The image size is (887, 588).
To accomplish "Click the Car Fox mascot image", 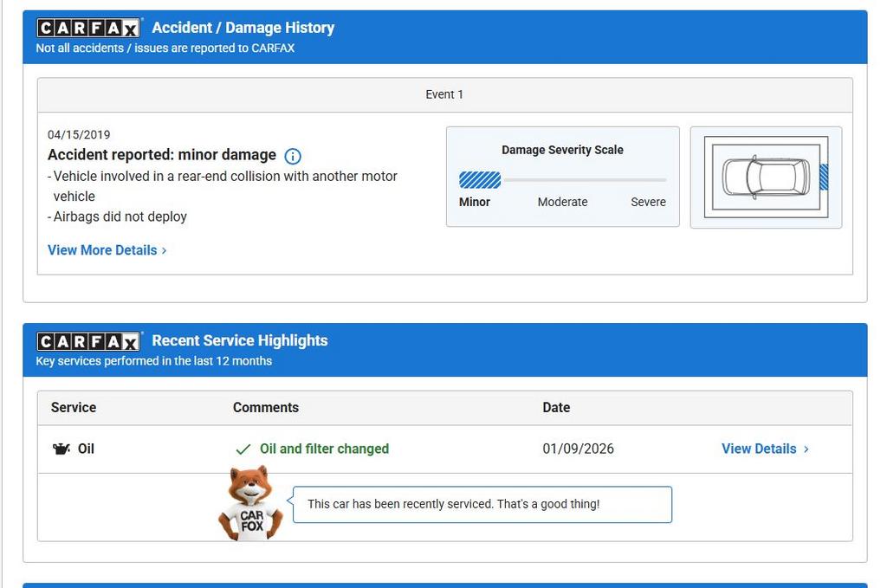I will [250, 503].
